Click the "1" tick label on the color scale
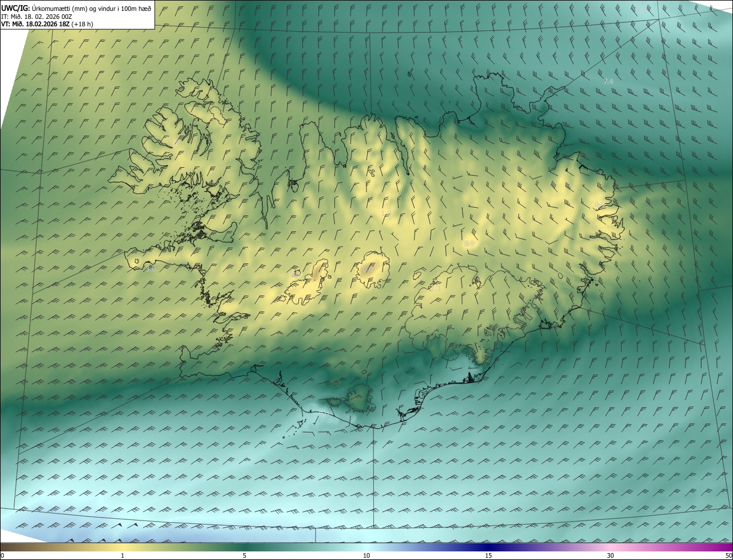This screenshot has width=733, height=560. point(123,555)
